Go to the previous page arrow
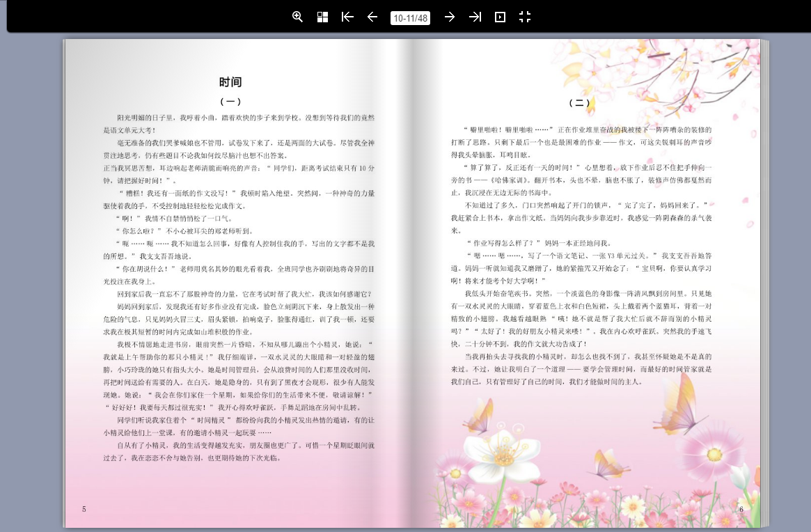Image resolution: width=811 pixels, height=532 pixels. pos(372,17)
